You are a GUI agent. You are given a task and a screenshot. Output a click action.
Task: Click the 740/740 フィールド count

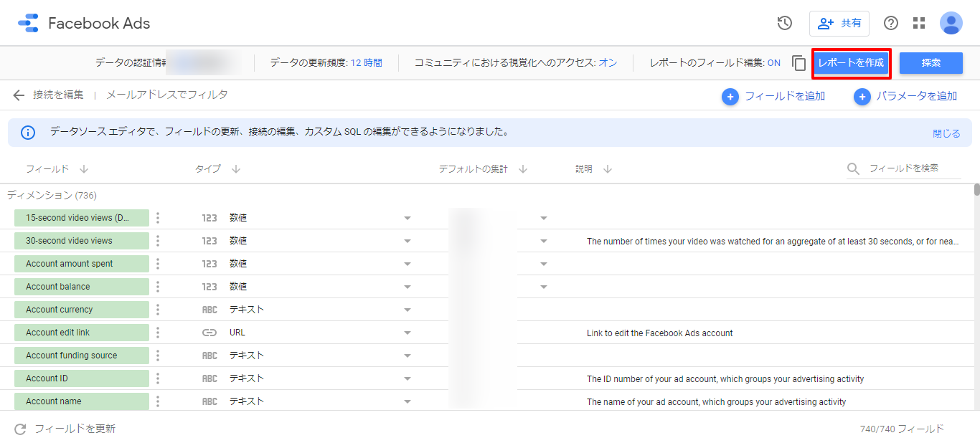(x=902, y=429)
